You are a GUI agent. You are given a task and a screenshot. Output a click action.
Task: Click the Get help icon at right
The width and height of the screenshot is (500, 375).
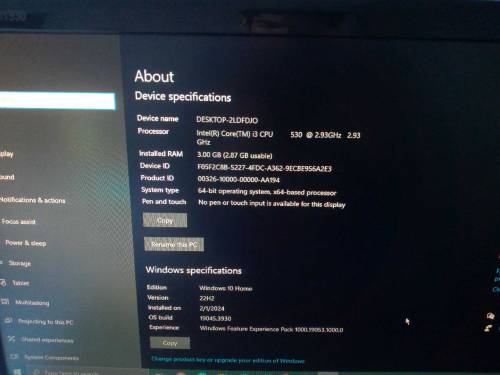coord(490,316)
